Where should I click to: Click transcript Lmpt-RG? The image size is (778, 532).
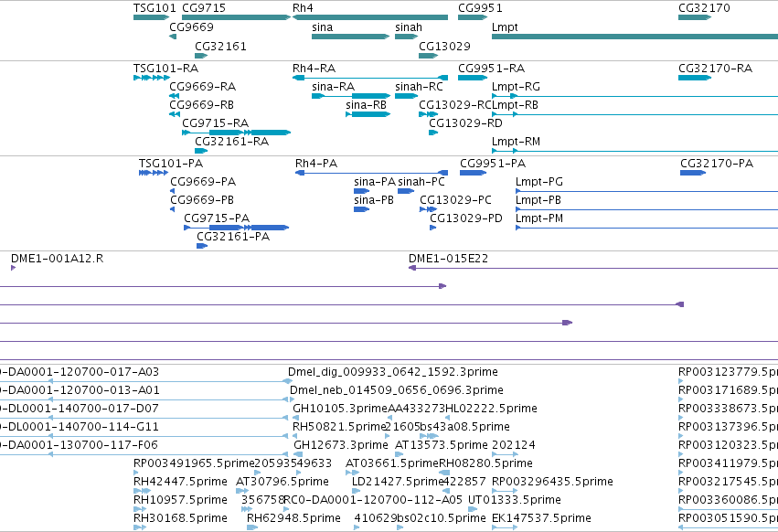[516, 86]
